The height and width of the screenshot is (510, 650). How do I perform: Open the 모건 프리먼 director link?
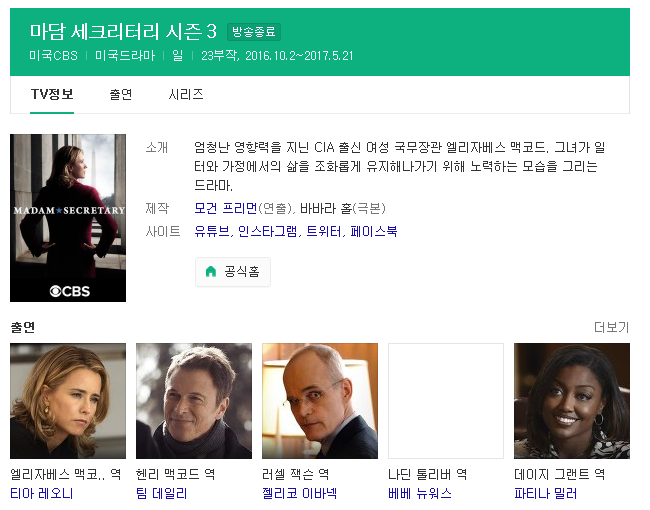pos(226,208)
